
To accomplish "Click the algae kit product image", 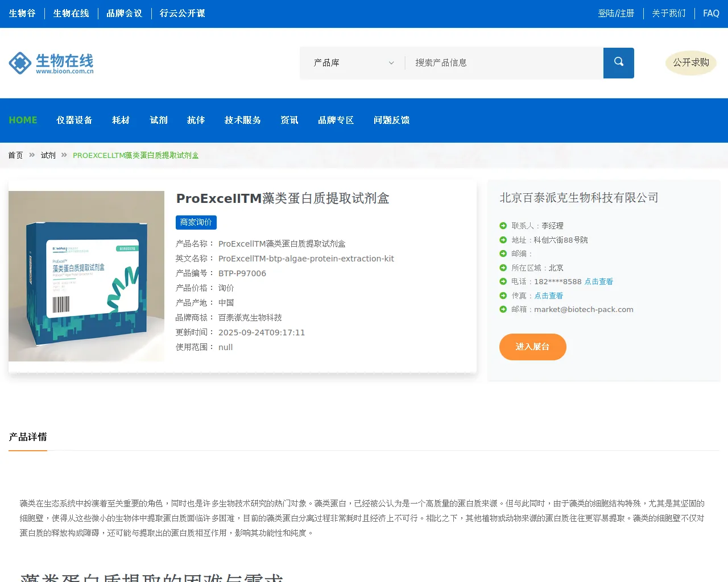I will pyautogui.click(x=86, y=276).
